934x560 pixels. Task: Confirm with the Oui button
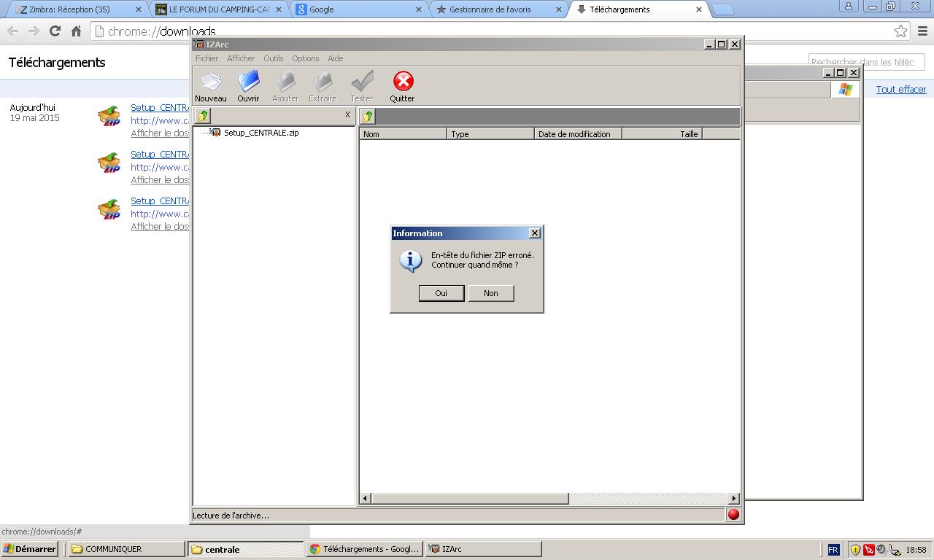(441, 293)
